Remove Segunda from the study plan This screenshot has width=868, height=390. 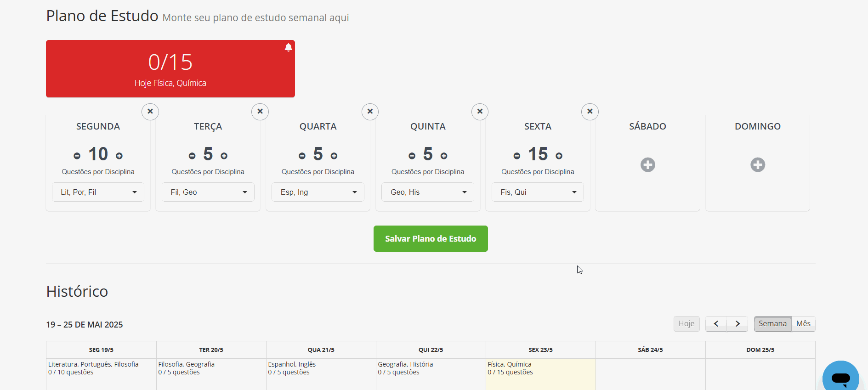[150, 112]
